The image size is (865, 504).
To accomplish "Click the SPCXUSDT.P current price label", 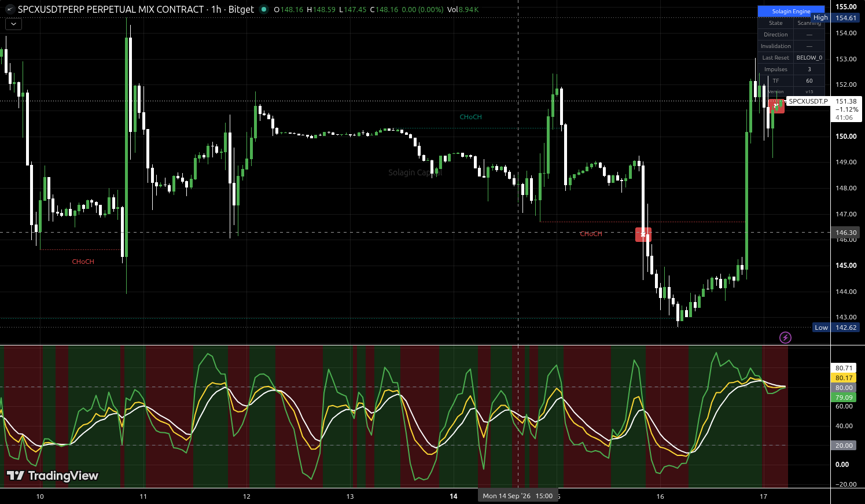I will pos(808,101).
